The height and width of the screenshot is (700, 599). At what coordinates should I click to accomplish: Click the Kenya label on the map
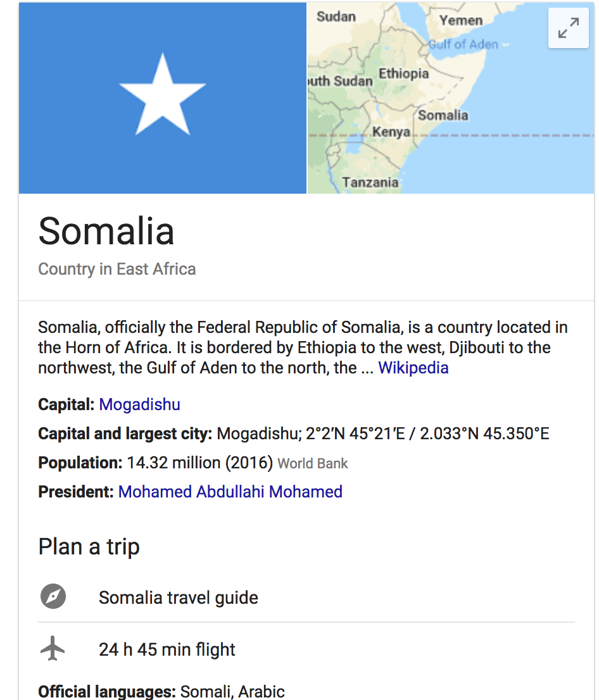point(391,132)
